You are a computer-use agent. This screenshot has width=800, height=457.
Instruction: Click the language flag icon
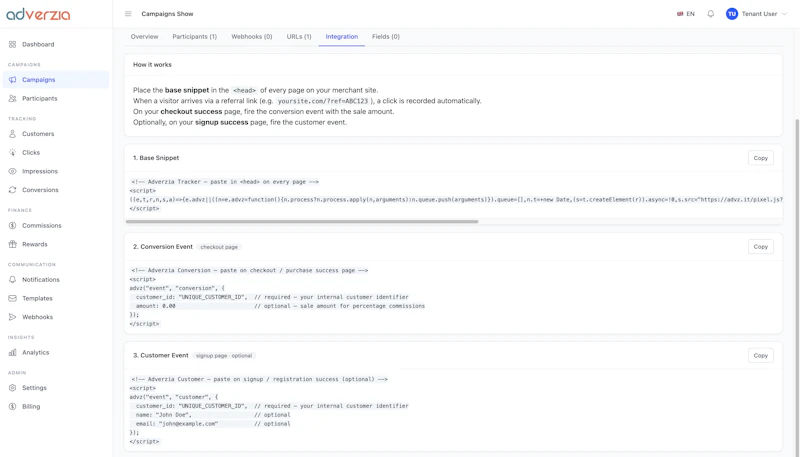coord(680,14)
